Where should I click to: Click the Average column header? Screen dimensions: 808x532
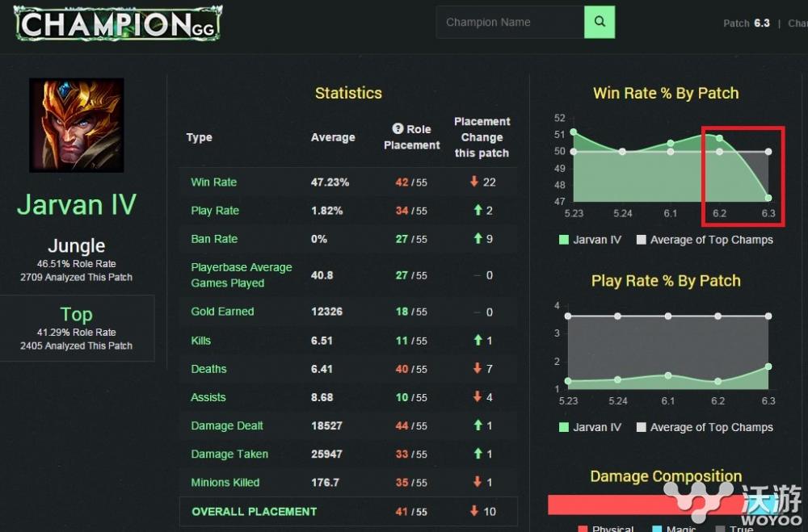tap(333, 137)
